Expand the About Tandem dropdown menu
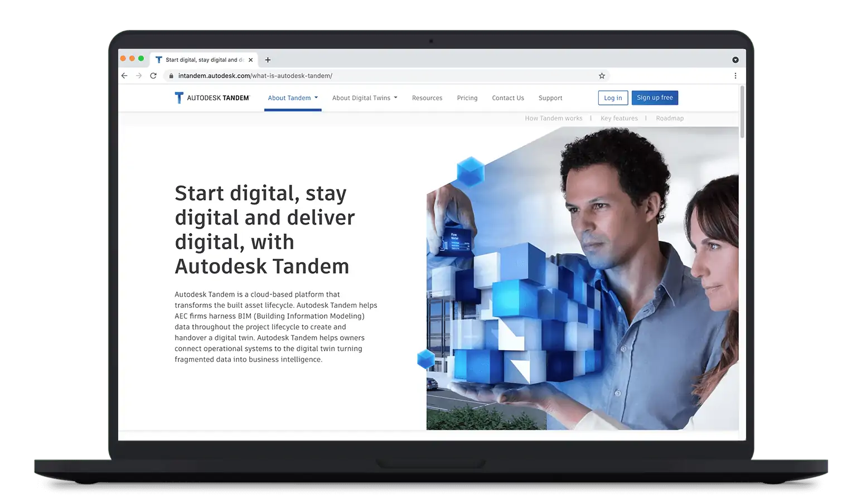The width and height of the screenshot is (842, 504). (x=293, y=98)
